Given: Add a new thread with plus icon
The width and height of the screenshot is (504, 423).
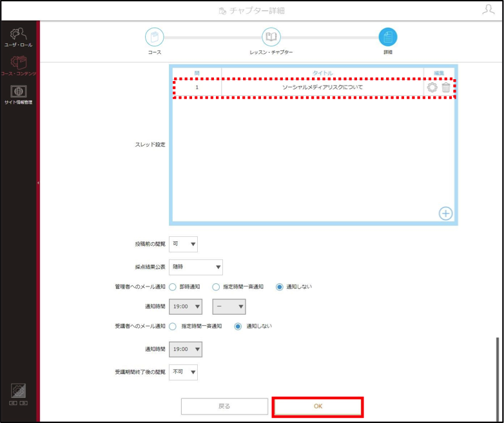Looking at the screenshot, I should [x=445, y=213].
